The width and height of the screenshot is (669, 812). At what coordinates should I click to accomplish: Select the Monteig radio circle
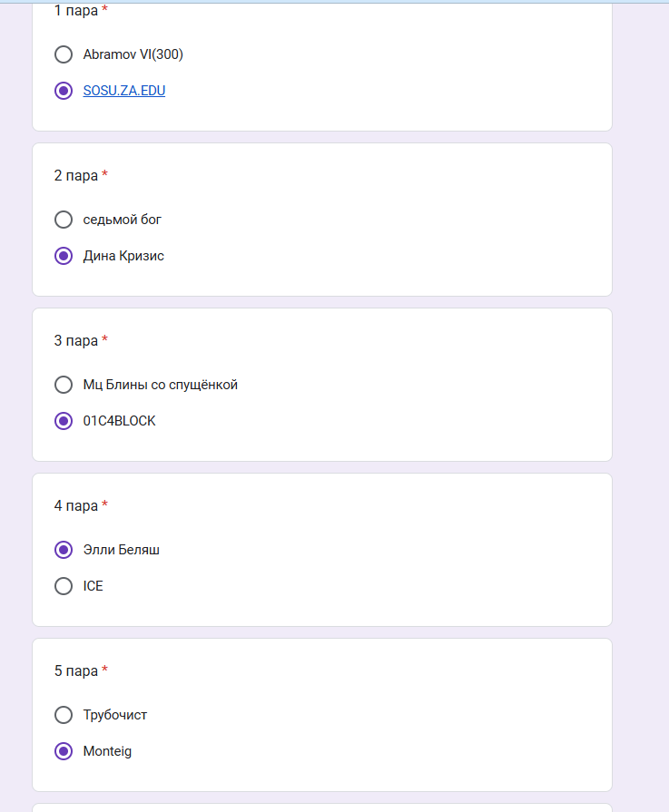coord(64,751)
